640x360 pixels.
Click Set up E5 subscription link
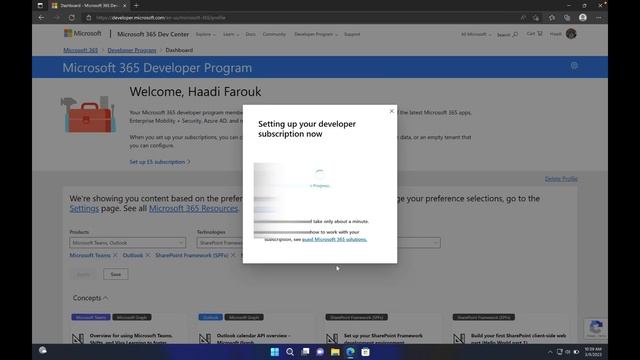coord(160,162)
